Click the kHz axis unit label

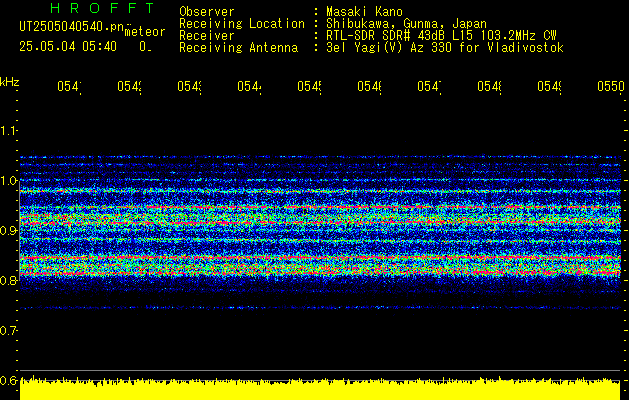pos(10,82)
